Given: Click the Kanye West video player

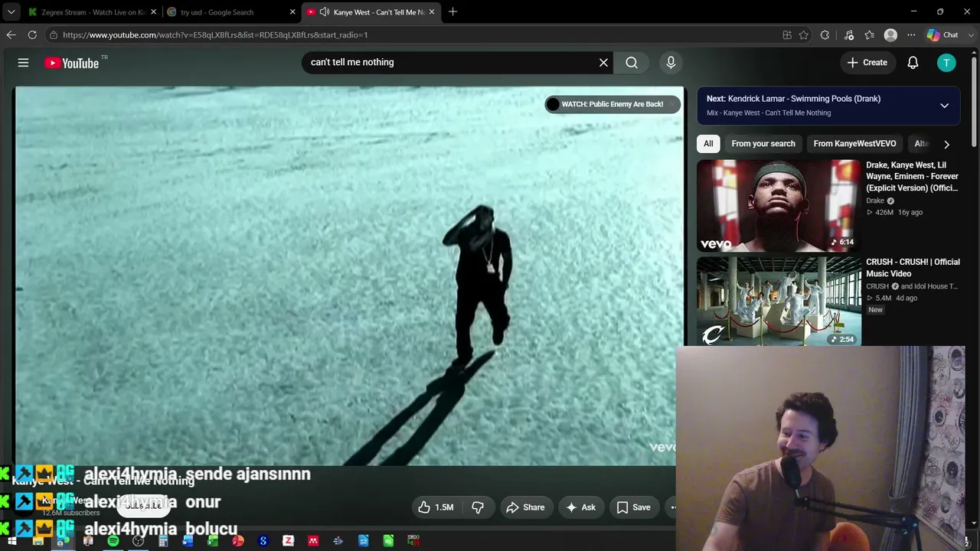Looking at the screenshot, I should click(349, 275).
